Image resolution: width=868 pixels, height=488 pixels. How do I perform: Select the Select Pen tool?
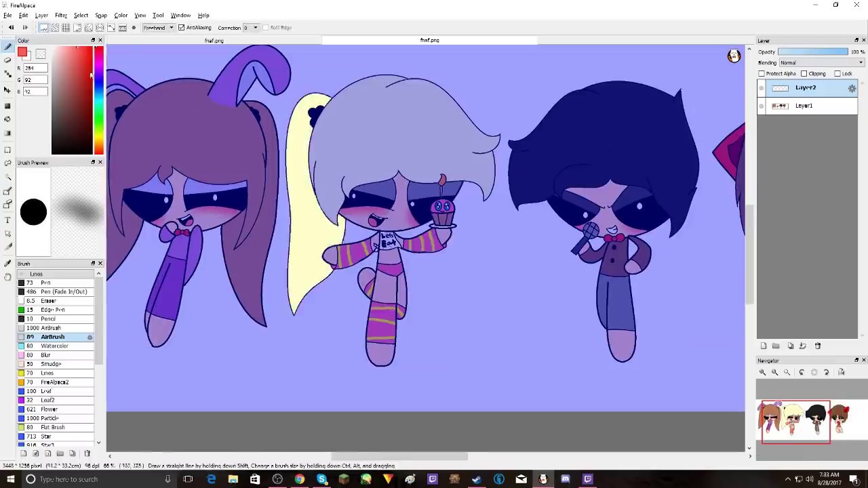pyautogui.click(x=7, y=191)
